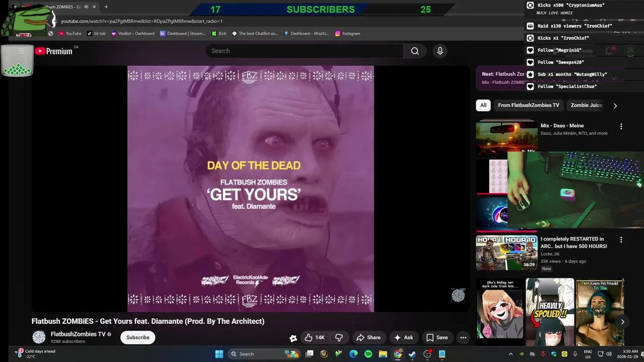Image resolution: width=644 pixels, height=362 pixels.
Task: Click the FlatbushZombies TV channel avatar
Action: coord(39,337)
